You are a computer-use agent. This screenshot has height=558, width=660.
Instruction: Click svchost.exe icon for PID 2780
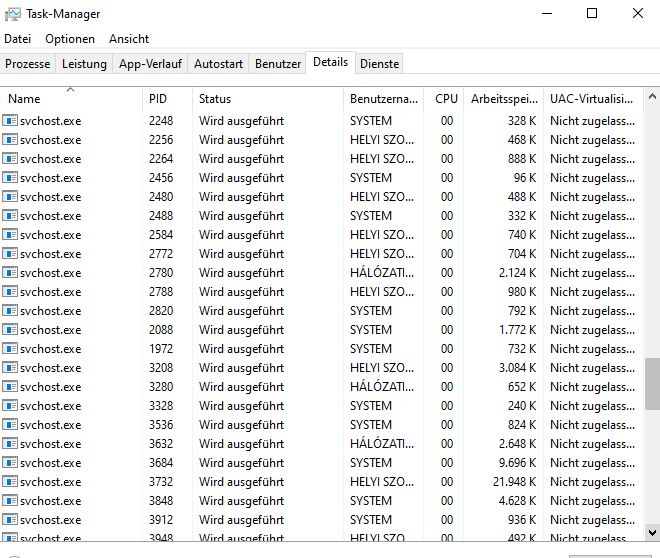(10, 273)
